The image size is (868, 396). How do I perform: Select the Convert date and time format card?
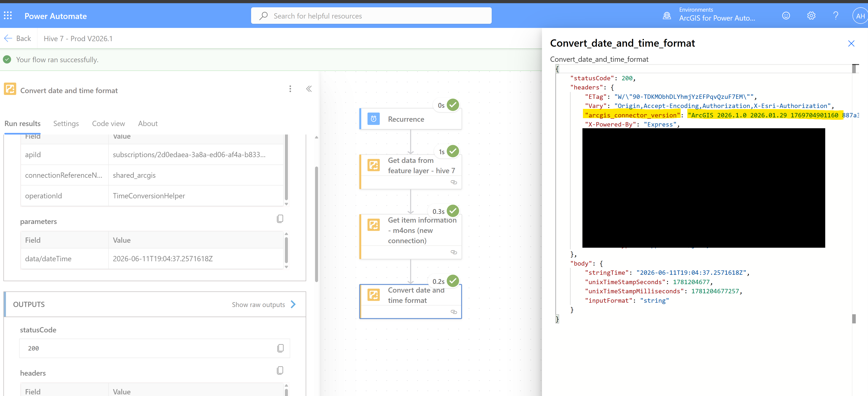(410, 302)
